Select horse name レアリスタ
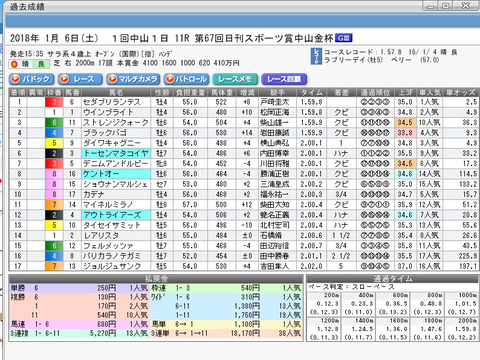 [101, 235]
